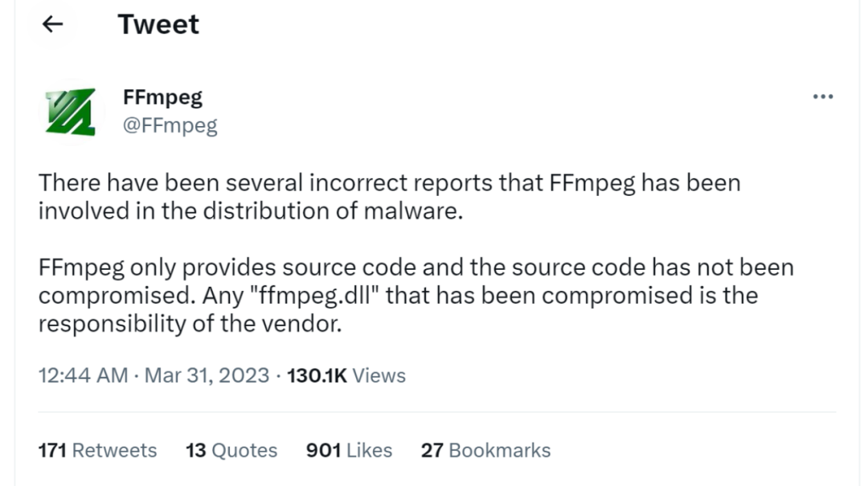
Task: Click the 12:44 AM timestamp
Action: click(83, 375)
